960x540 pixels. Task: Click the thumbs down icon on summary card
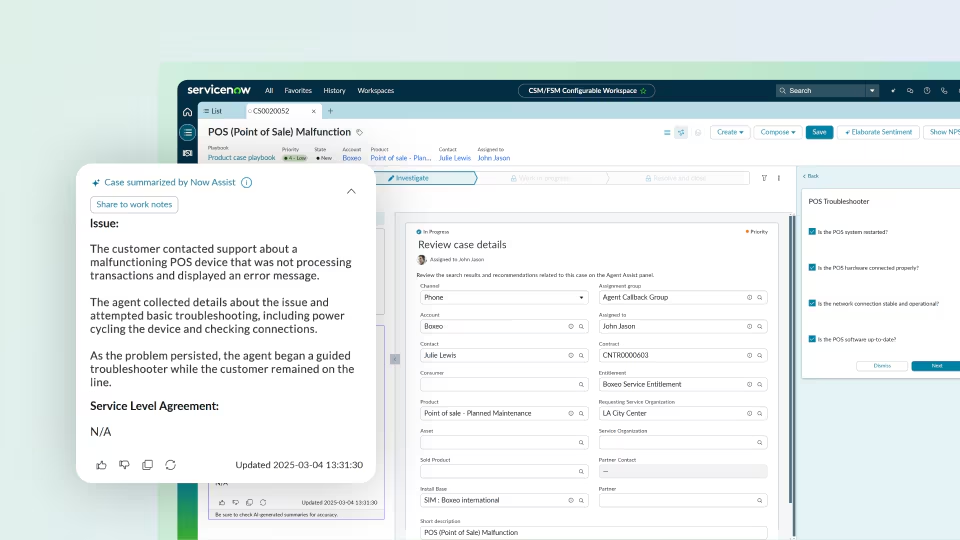124,465
